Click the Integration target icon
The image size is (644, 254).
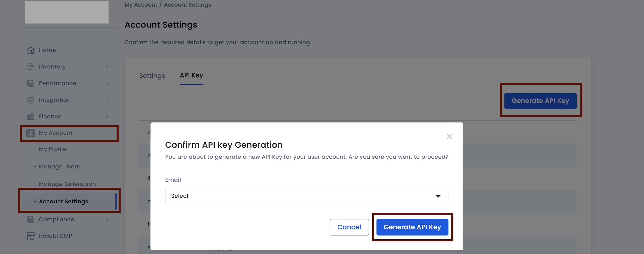point(30,100)
